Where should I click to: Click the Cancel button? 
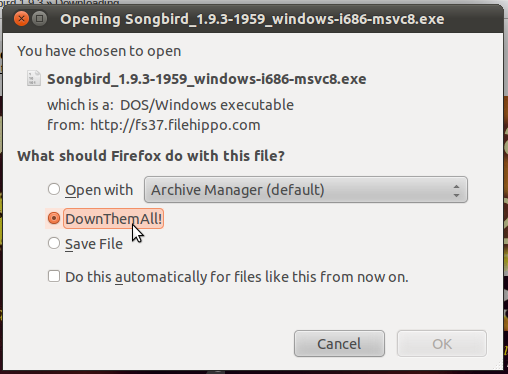click(x=339, y=344)
